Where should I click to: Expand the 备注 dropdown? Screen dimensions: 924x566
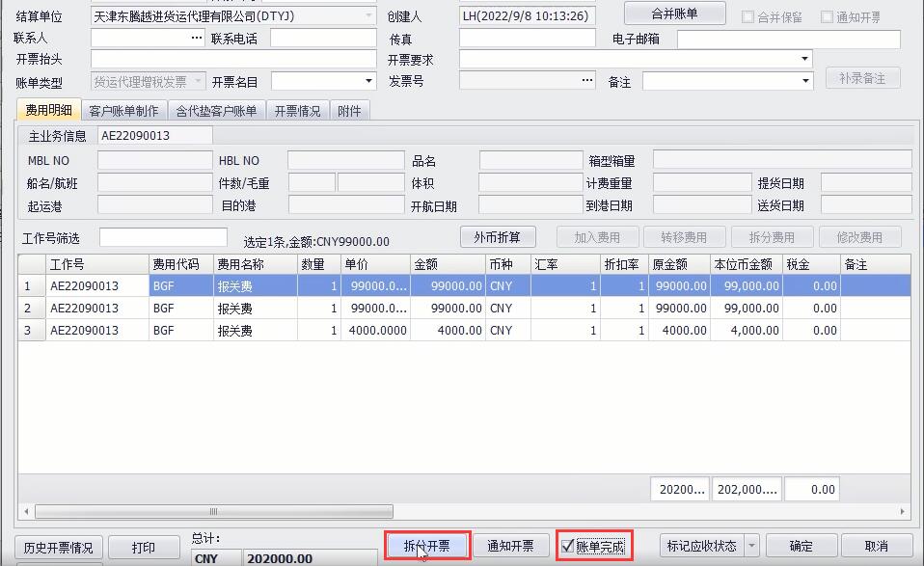tap(805, 82)
